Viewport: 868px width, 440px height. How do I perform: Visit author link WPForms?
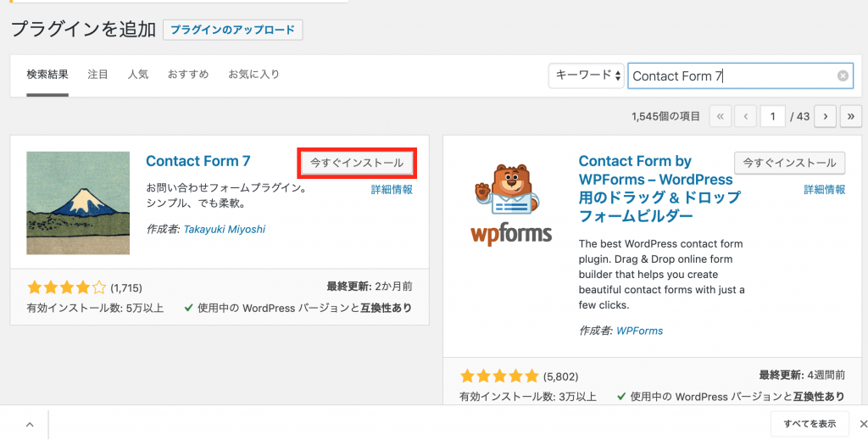pyautogui.click(x=639, y=331)
